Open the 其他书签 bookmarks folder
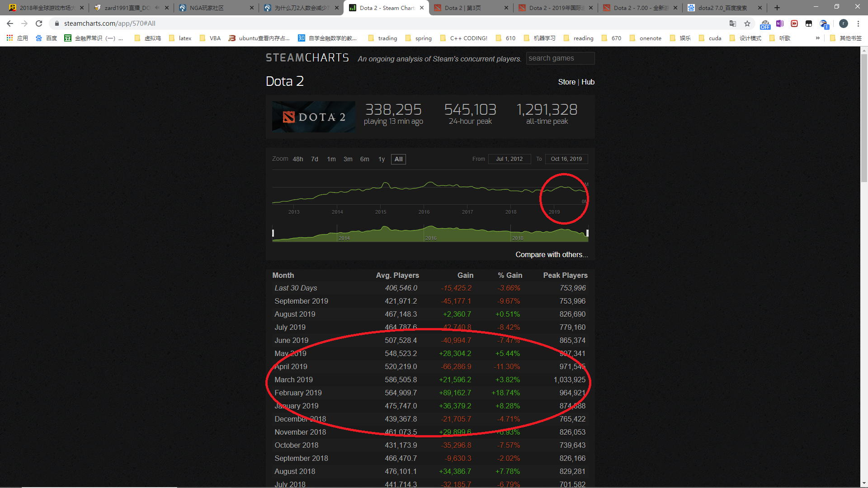The height and width of the screenshot is (488, 868). pyautogui.click(x=846, y=38)
